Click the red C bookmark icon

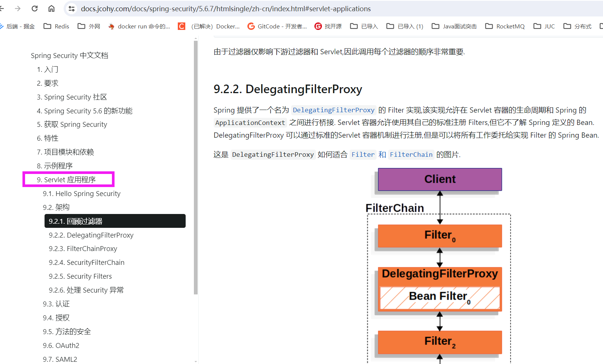coord(181,26)
